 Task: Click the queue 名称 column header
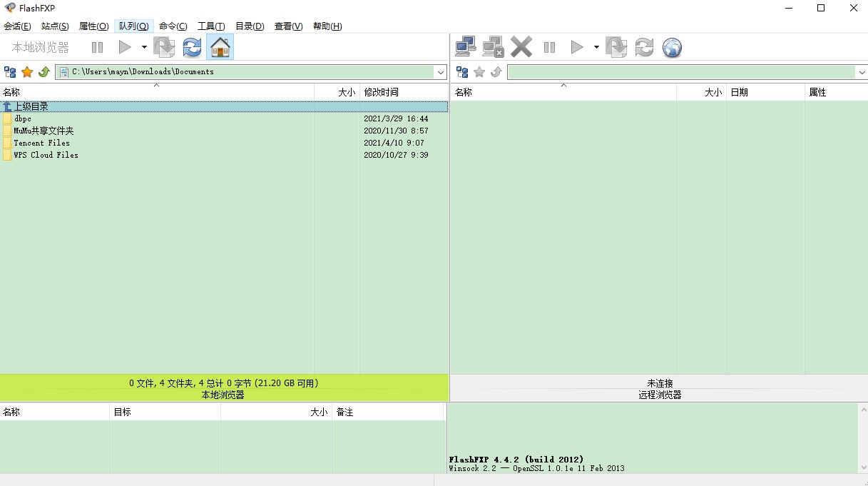point(55,412)
